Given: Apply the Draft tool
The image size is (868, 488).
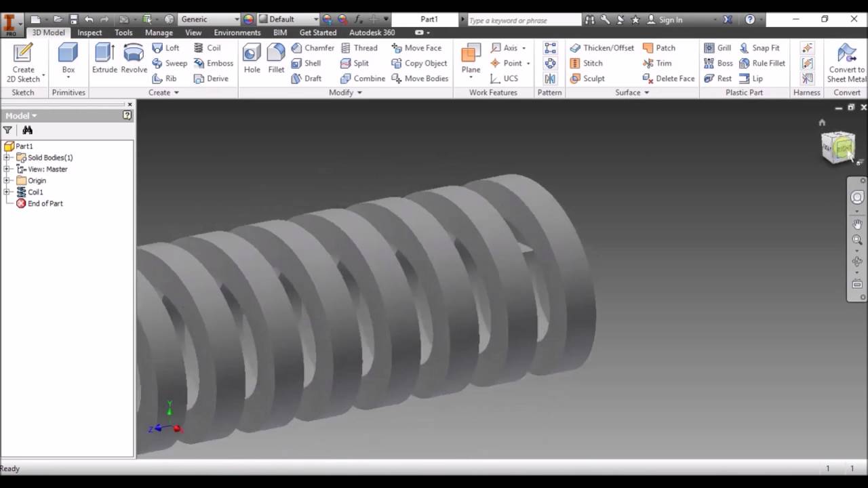Looking at the screenshot, I should click(x=306, y=79).
